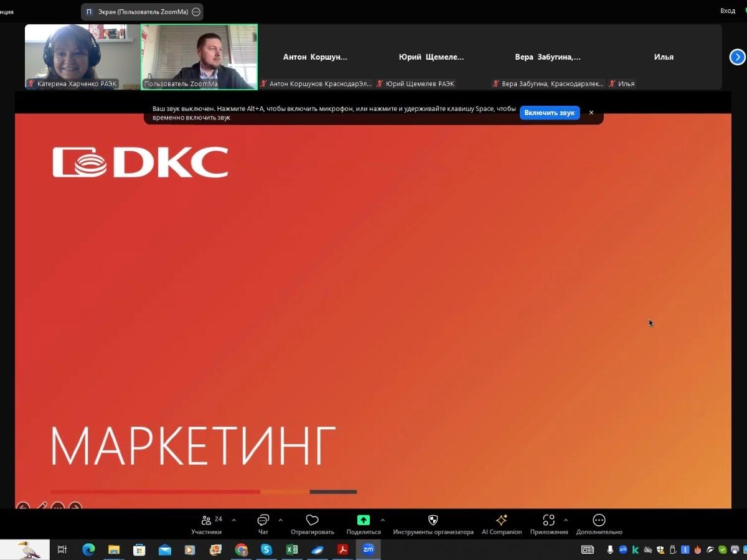Select the Пользователь ZoomMa video thumbnail
The image size is (747, 560).
coord(199,57)
